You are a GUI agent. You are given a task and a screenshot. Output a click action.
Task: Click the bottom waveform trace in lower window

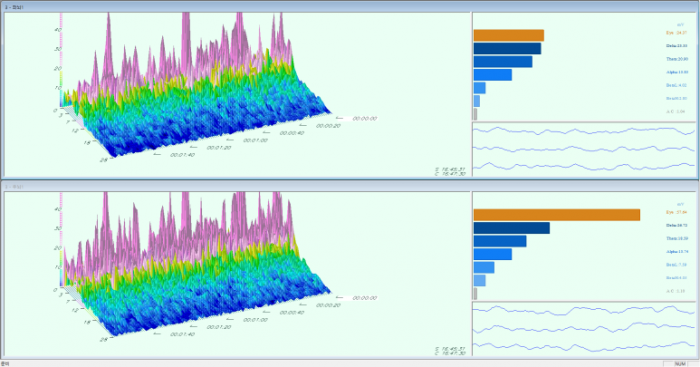(x=584, y=346)
